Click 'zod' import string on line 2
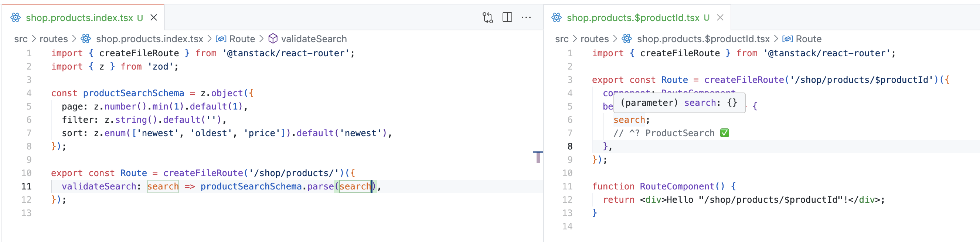The height and width of the screenshot is (242, 980). click(160, 67)
